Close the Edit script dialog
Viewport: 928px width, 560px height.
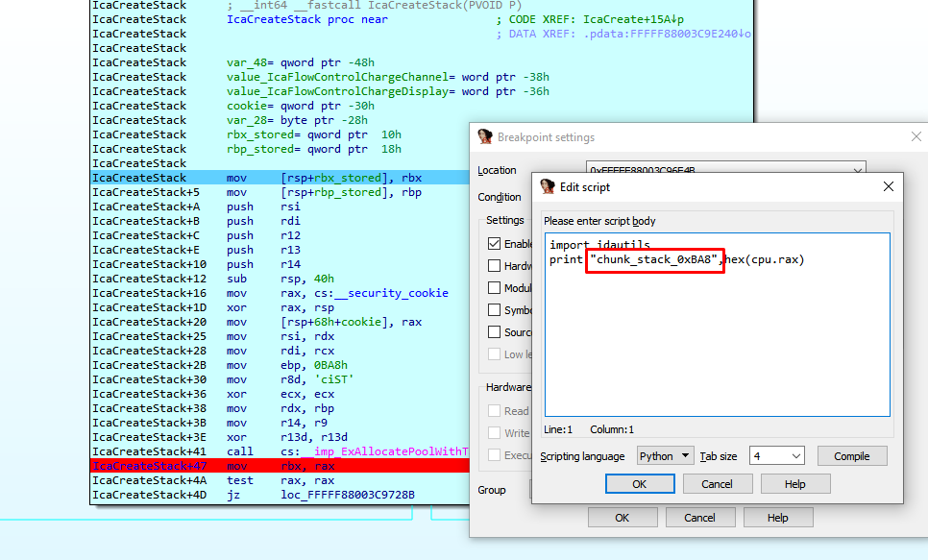888,186
